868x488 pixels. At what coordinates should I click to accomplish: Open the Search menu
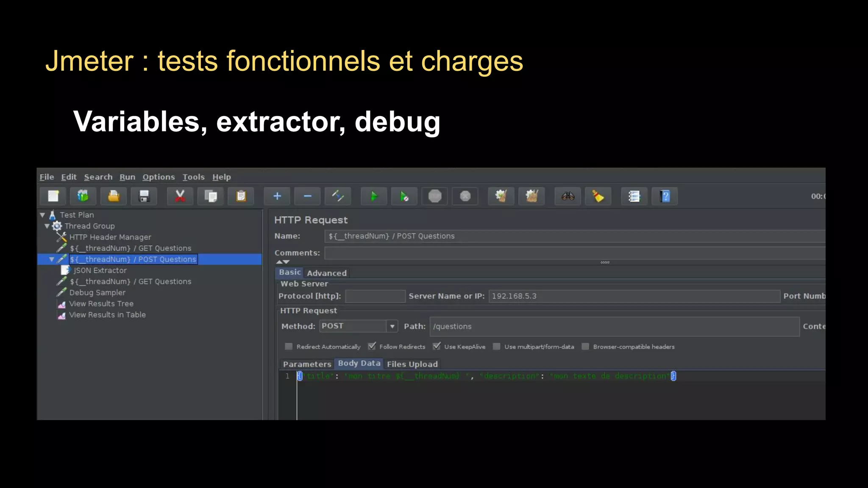click(x=98, y=177)
